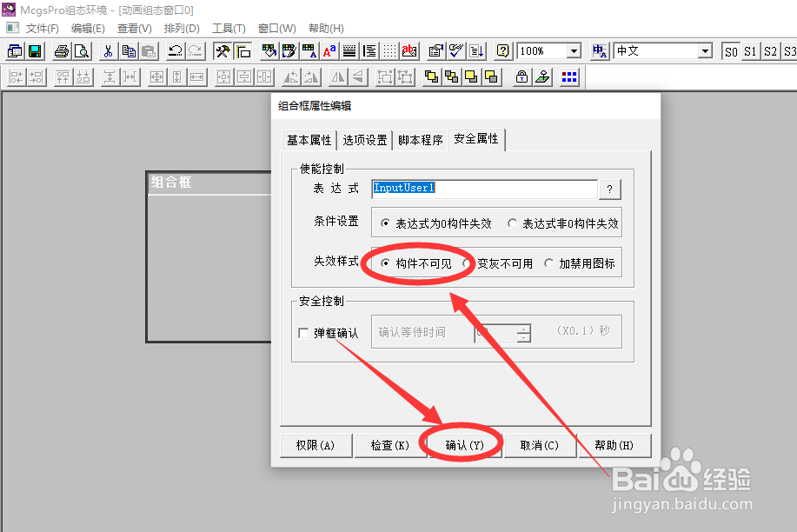
Task: Open print preview with magnifier icon
Action: [82, 51]
